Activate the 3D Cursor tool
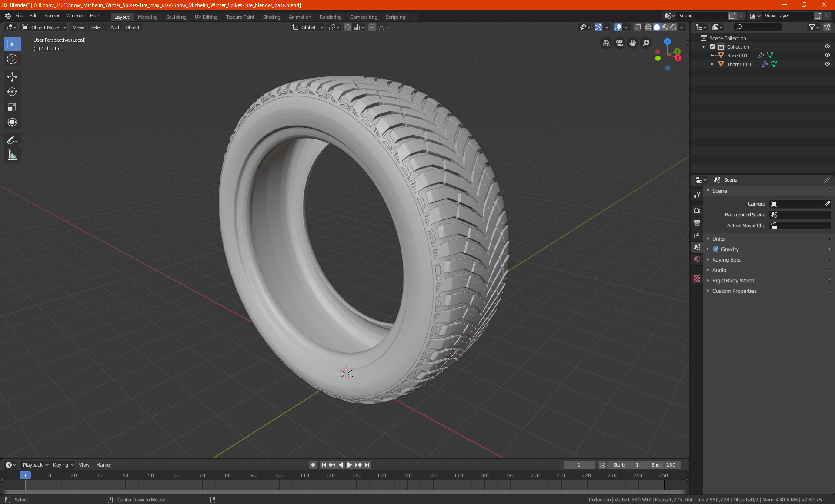Viewport: 835px width, 504px height. 12,60
